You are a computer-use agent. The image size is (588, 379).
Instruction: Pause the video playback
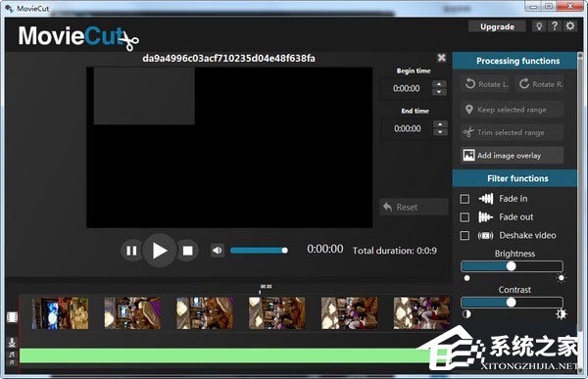tap(131, 251)
